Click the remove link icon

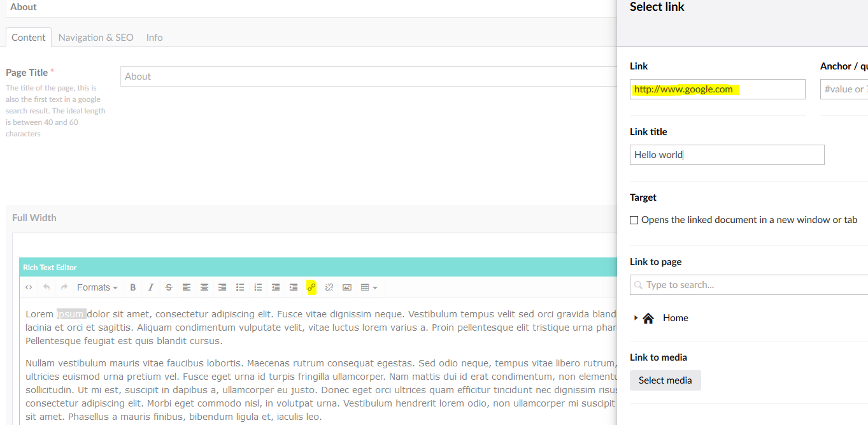[329, 287]
